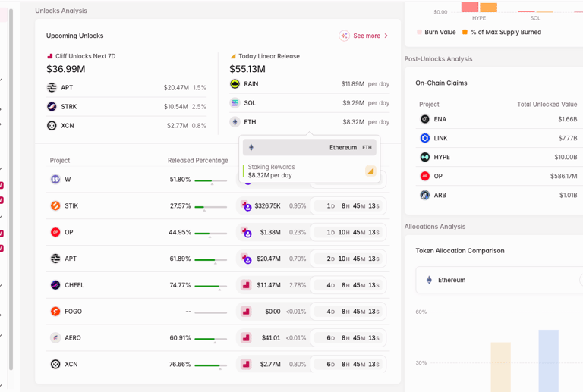The height and width of the screenshot is (392, 583).
Task: Click the linear release icon in Ethereum tooltip
Action: point(370,171)
